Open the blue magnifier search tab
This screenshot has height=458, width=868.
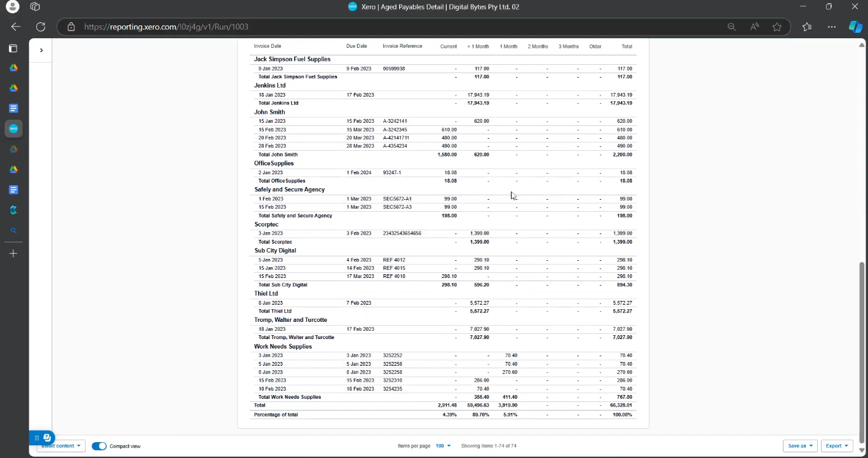13,230
